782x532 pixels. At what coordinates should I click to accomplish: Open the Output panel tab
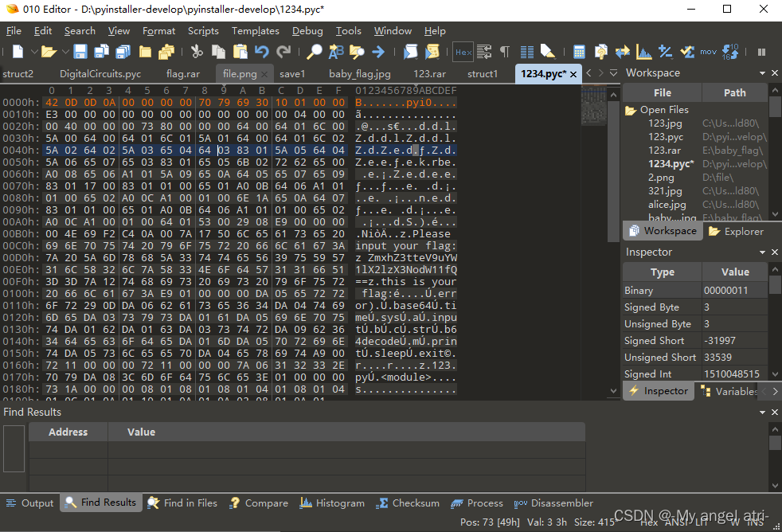pos(30,503)
